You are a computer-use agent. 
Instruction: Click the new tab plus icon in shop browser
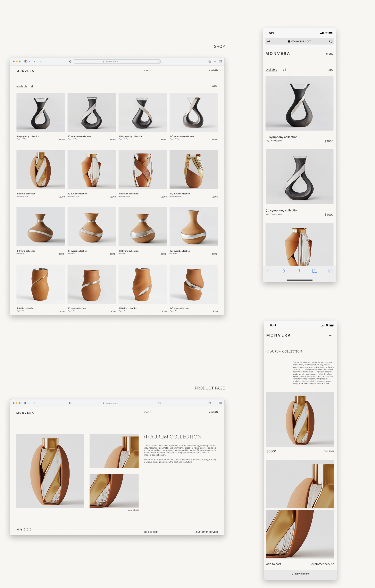pyautogui.click(x=215, y=61)
